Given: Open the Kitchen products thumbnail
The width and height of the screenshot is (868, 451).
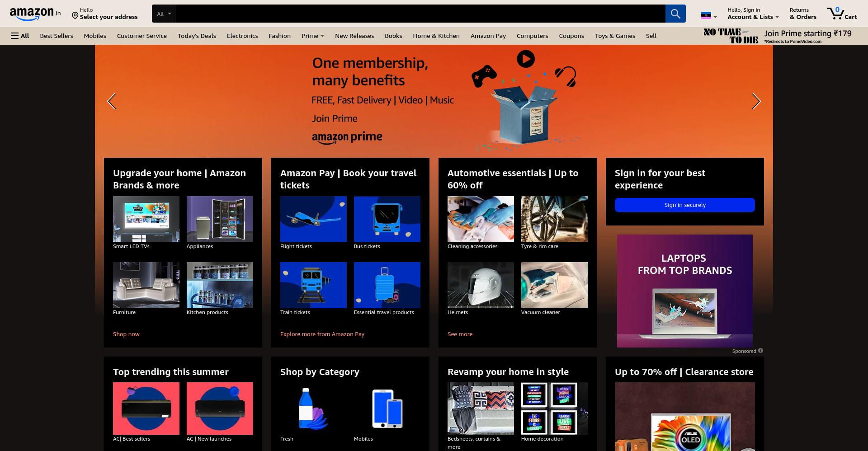Looking at the screenshot, I should tap(220, 285).
